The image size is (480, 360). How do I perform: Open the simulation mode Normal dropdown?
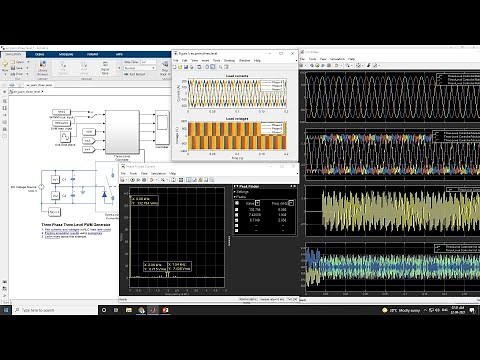click(x=140, y=68)
